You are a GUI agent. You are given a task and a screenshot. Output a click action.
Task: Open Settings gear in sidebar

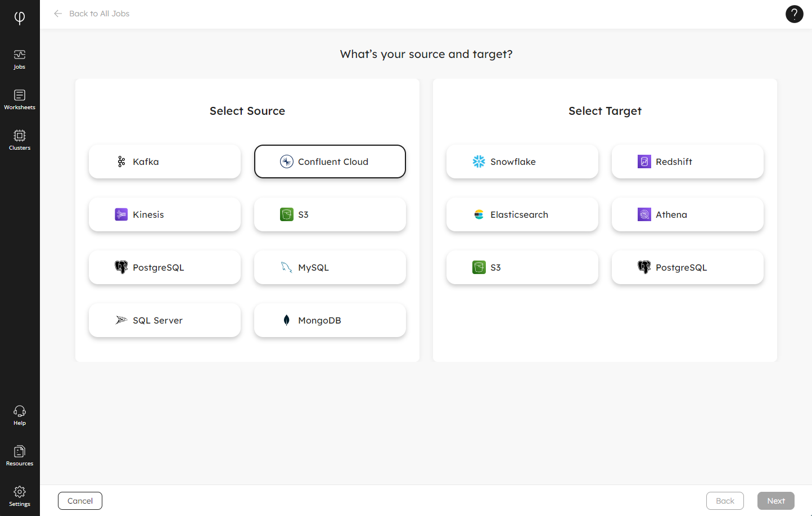[20, 497]
